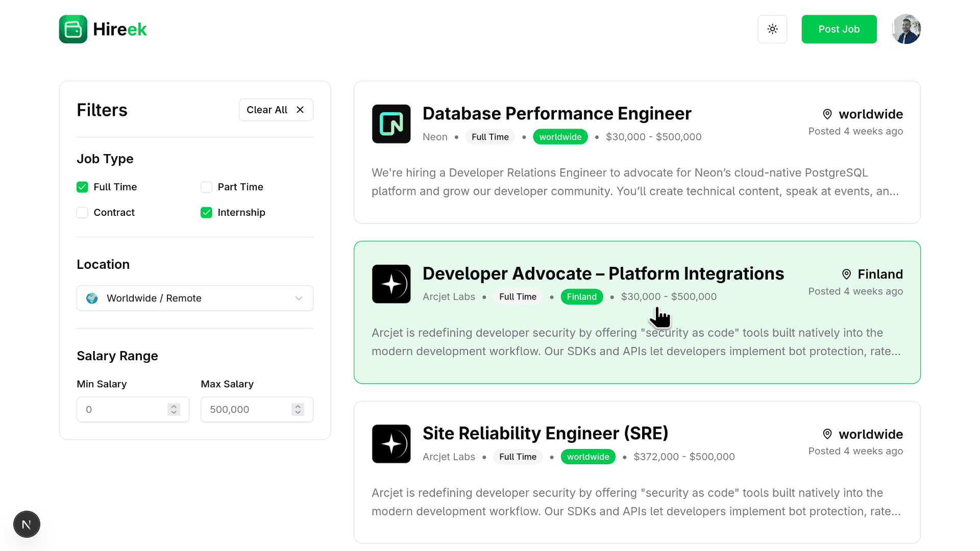
Task: Click the Neon job description text
Action: pos(635,182)
